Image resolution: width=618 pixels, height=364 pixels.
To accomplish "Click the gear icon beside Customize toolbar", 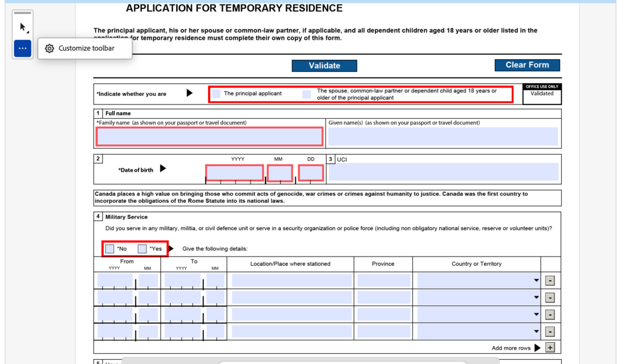I will [49, 48].
